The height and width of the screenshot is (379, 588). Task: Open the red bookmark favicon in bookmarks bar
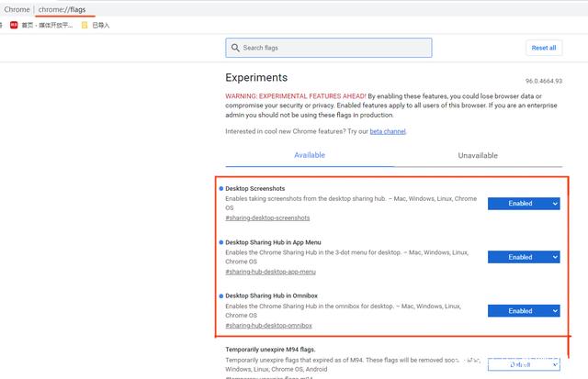coord(14,25)
